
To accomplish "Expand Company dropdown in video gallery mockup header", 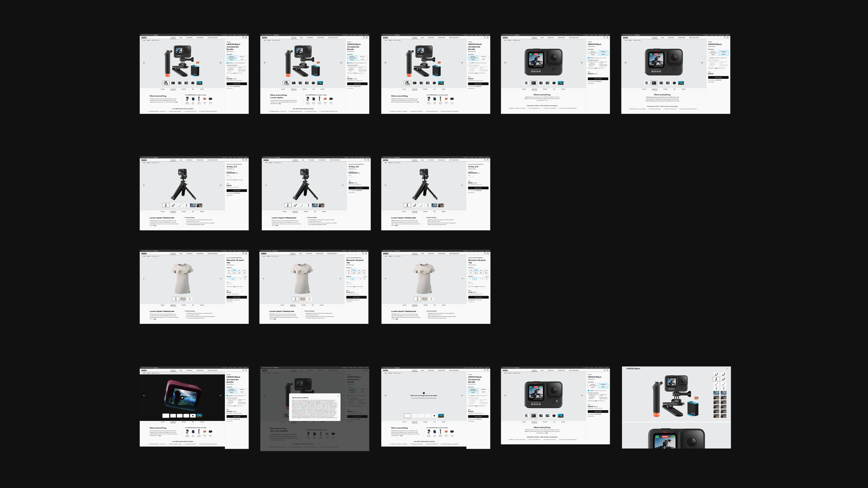I will coord(224,368).
